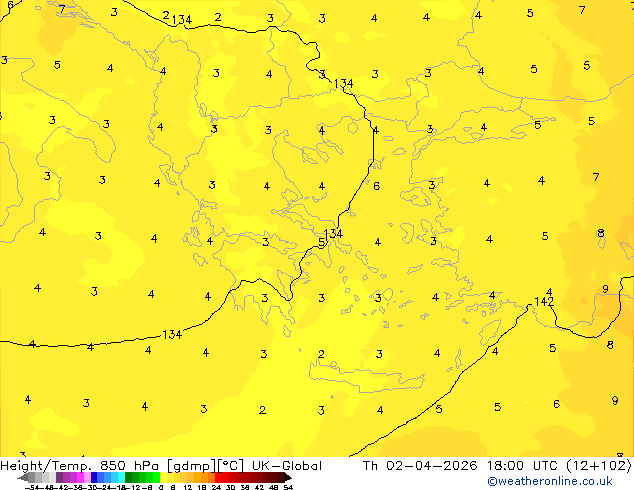Click the '(12+102)' forecast run label
The width and height of the screenshot is (634, 490).
pos(598,466)
